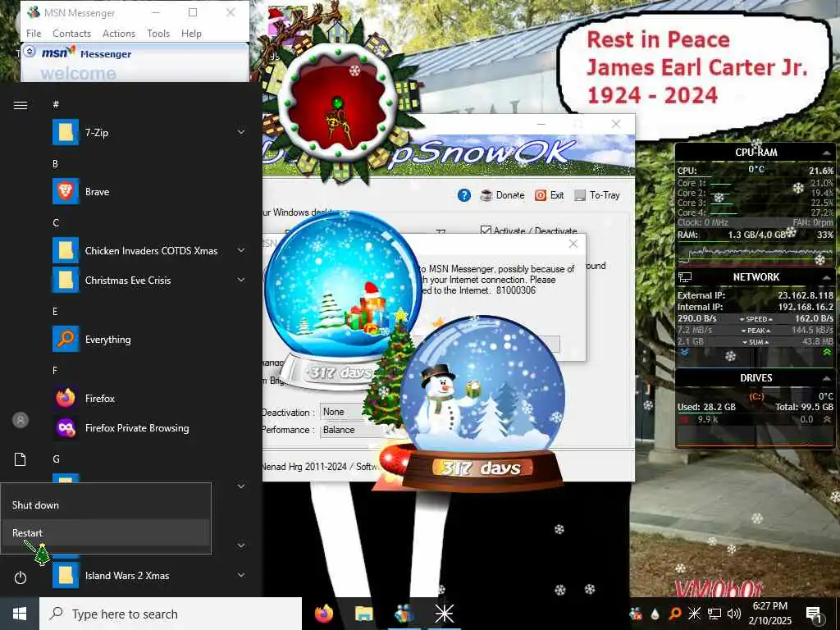Screen dimensions: 840x630
Task: Click the Power icon in Start sidebar
Action: point(21,577)
